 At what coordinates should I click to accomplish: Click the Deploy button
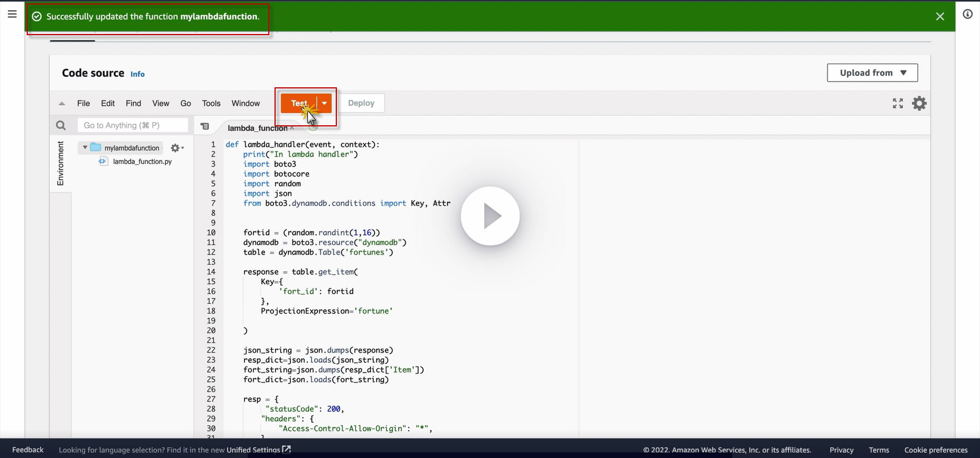(x=361, y=103)
